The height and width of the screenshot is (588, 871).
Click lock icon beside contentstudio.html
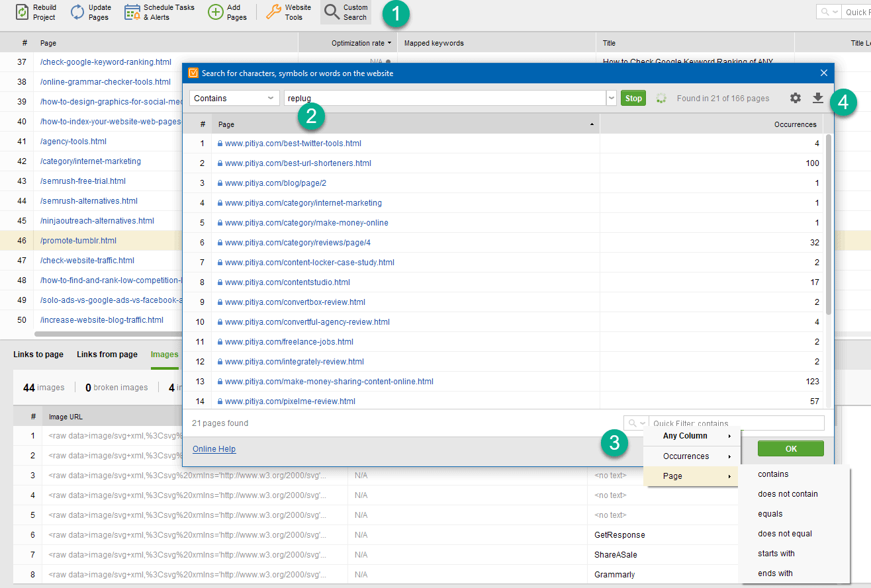tap(220, 282)
